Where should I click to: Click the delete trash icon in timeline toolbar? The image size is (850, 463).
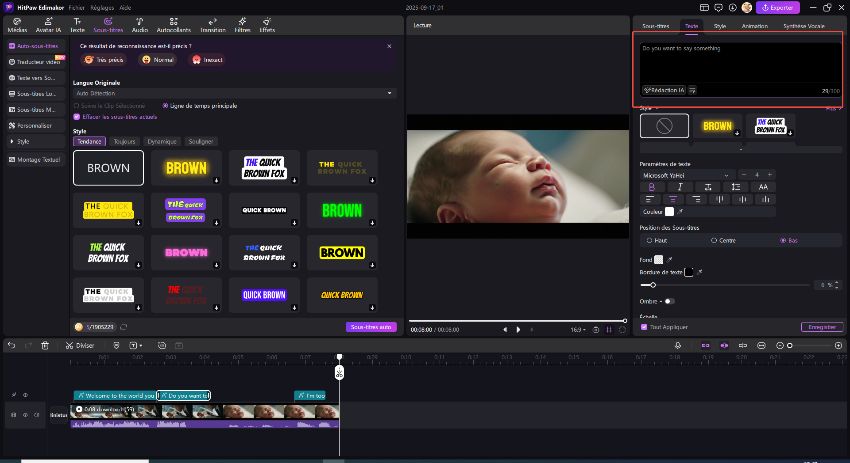click(45, 345)
